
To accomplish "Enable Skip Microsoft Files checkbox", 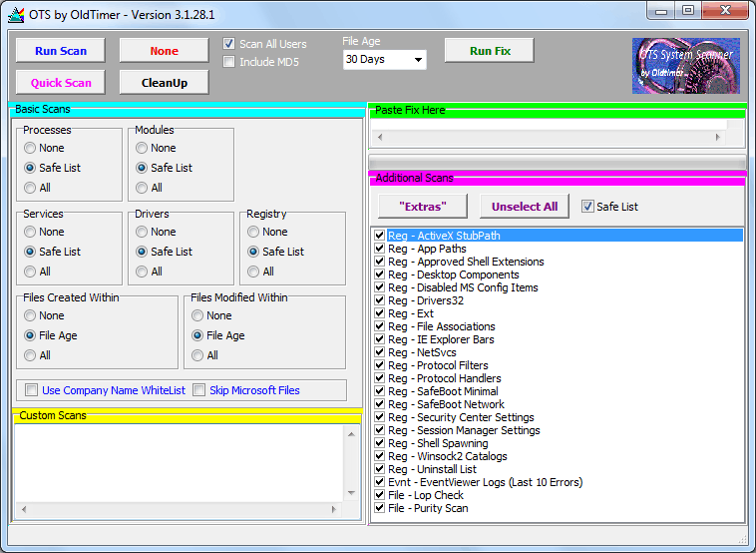I will pyautogui.click(x=198, y=390).
